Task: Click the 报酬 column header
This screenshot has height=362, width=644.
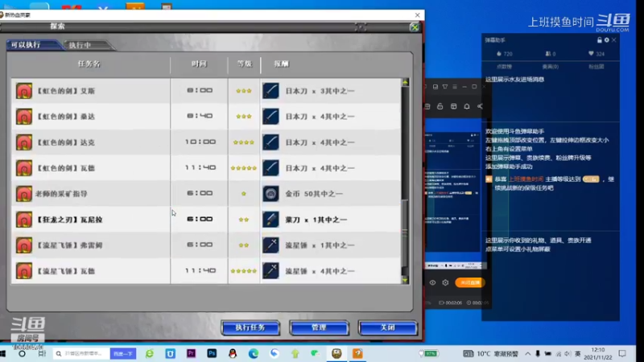Action: tap(282, 64)
